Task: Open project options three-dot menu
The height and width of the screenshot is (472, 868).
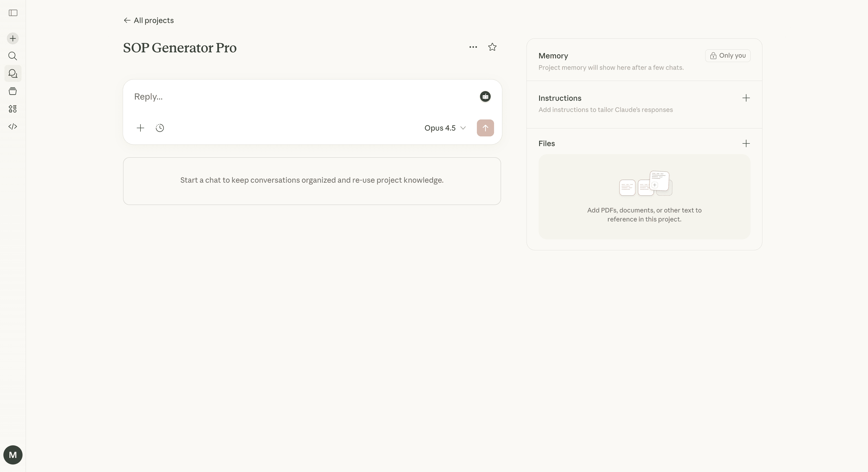Action: click(x=473, y=47)
